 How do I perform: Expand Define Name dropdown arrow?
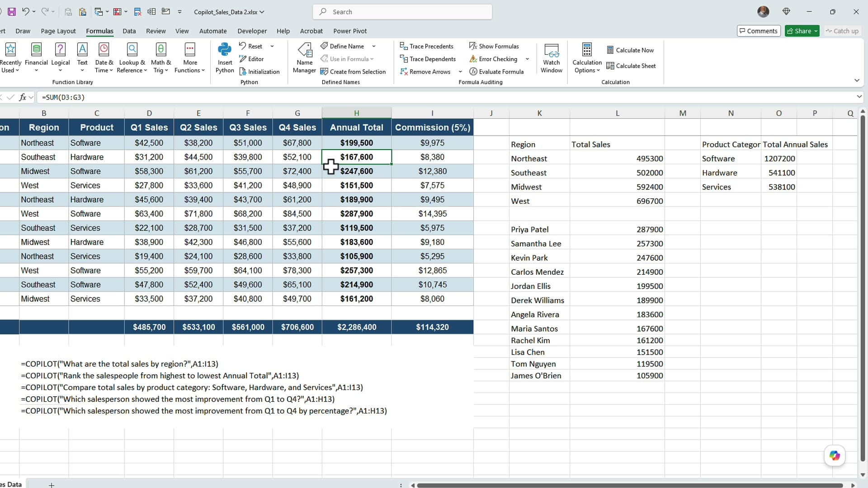(374, 46)
